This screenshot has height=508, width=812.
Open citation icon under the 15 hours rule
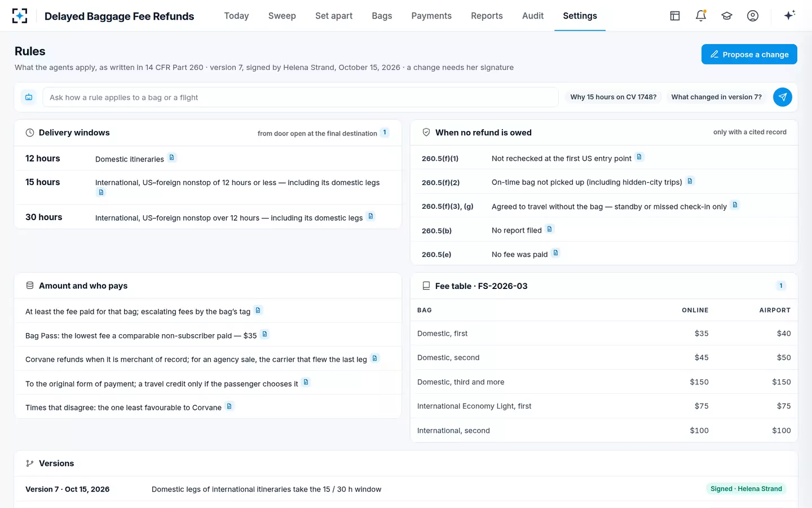pyautogui.click(x=101, y=192)
